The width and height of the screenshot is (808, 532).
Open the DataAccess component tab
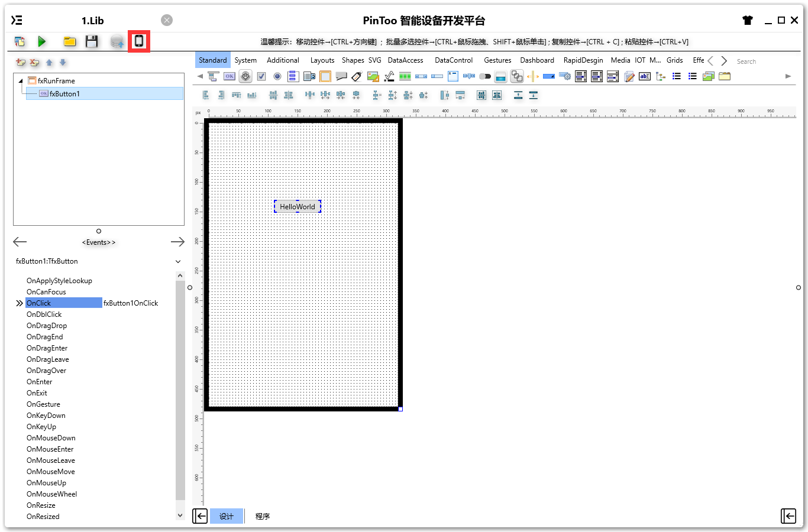tap(405, 60)
